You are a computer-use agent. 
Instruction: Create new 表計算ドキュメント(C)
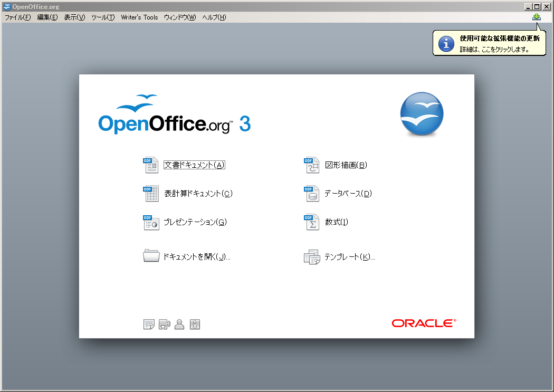point(198,194)
